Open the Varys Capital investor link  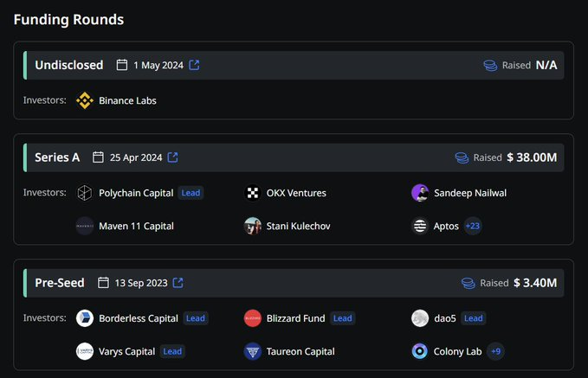(x=126, y=351)
